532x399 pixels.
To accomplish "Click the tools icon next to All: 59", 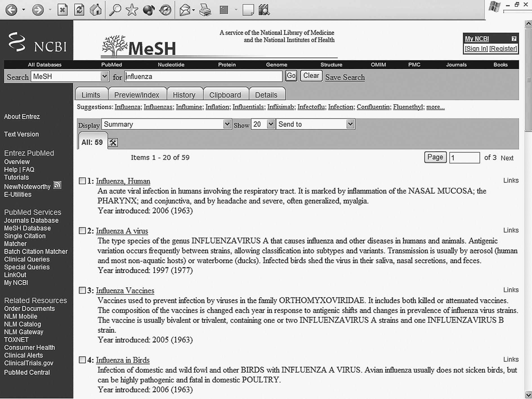I will [x=113, y=143].
